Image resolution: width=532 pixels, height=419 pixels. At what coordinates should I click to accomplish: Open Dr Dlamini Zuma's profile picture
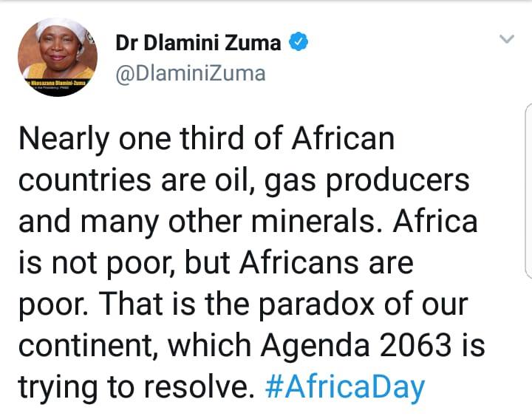[58, 57]
